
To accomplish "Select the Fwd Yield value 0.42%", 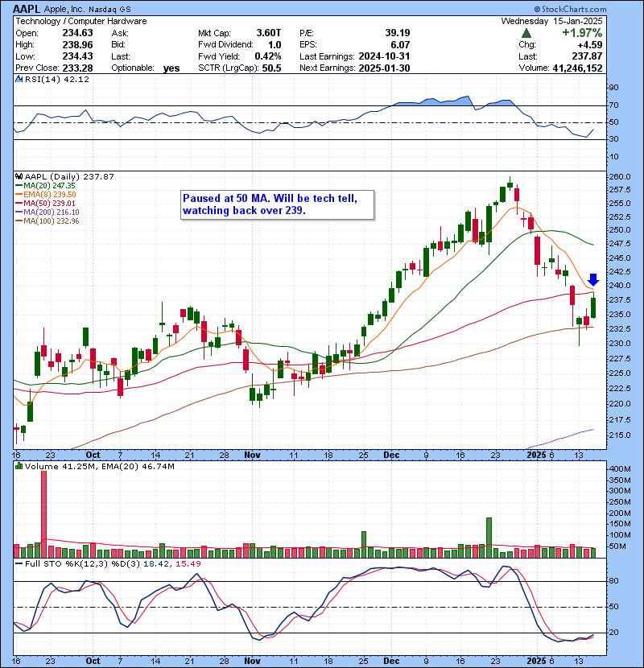I will click(x=268, y=56).
